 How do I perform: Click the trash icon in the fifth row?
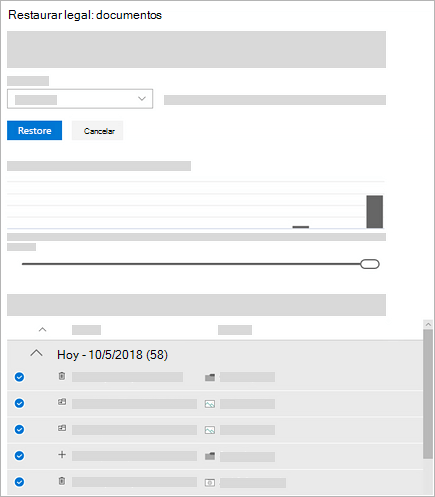point(62,481)
